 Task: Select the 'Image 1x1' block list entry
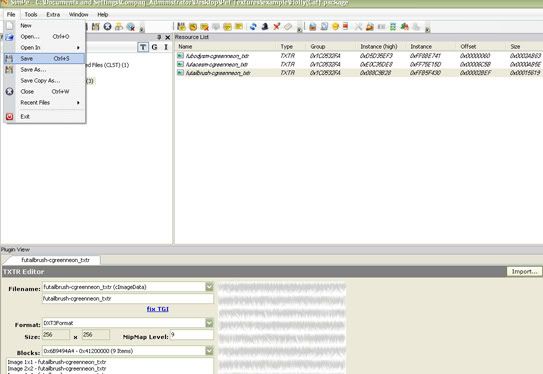click(x=57, y=362)
